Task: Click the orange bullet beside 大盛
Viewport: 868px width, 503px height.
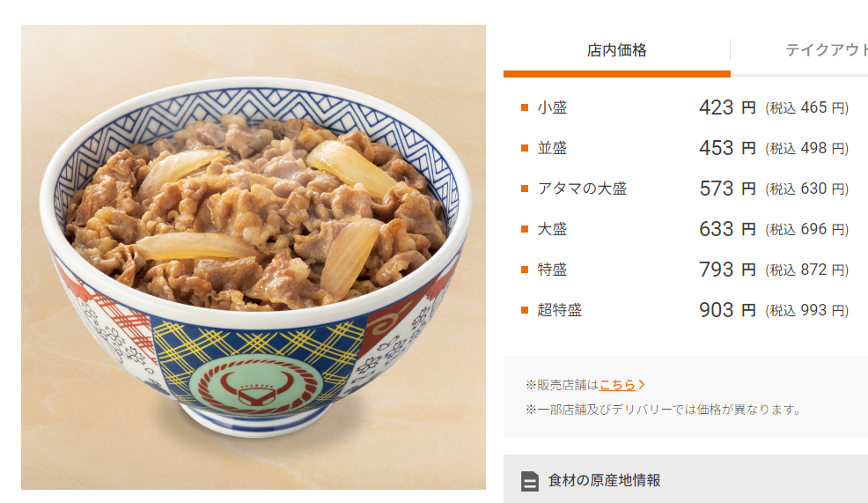Action: click(x=525, y=229)
